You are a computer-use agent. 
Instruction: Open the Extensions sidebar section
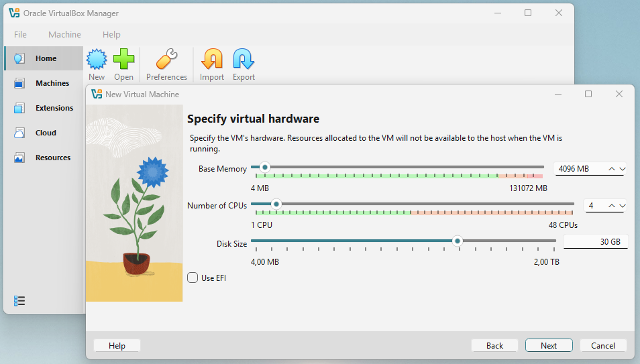coord(44,108)
